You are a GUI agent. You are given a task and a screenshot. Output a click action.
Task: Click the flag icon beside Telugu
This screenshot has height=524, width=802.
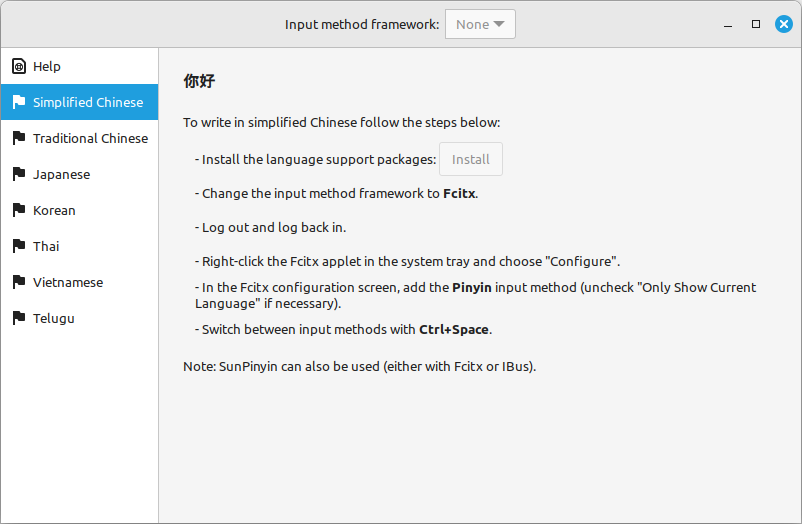coord(18,318)
